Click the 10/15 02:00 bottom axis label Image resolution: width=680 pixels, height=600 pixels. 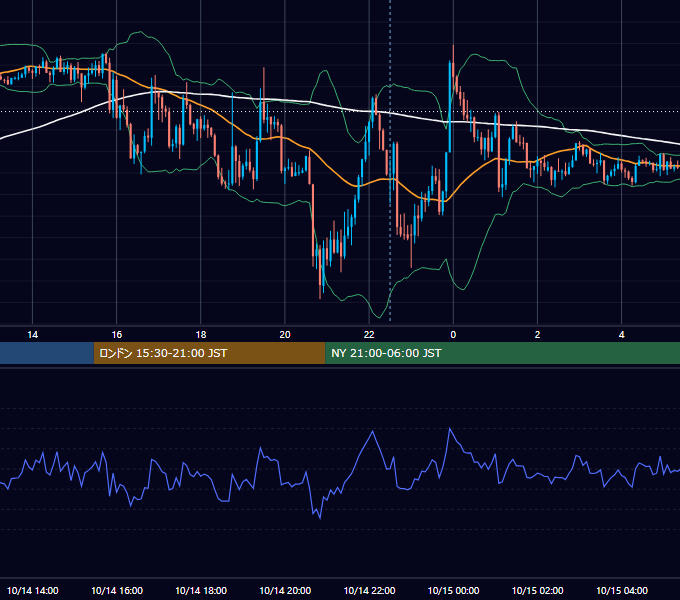tap(537, 590)
